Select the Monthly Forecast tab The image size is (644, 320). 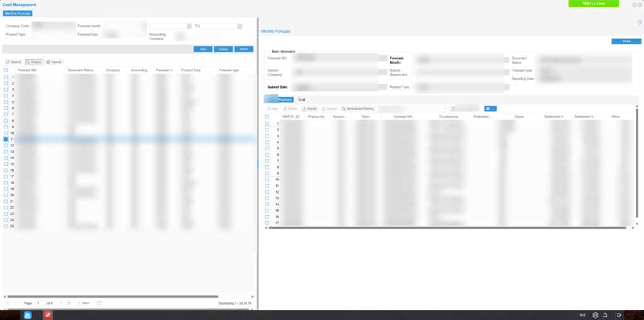pos(18,13)
